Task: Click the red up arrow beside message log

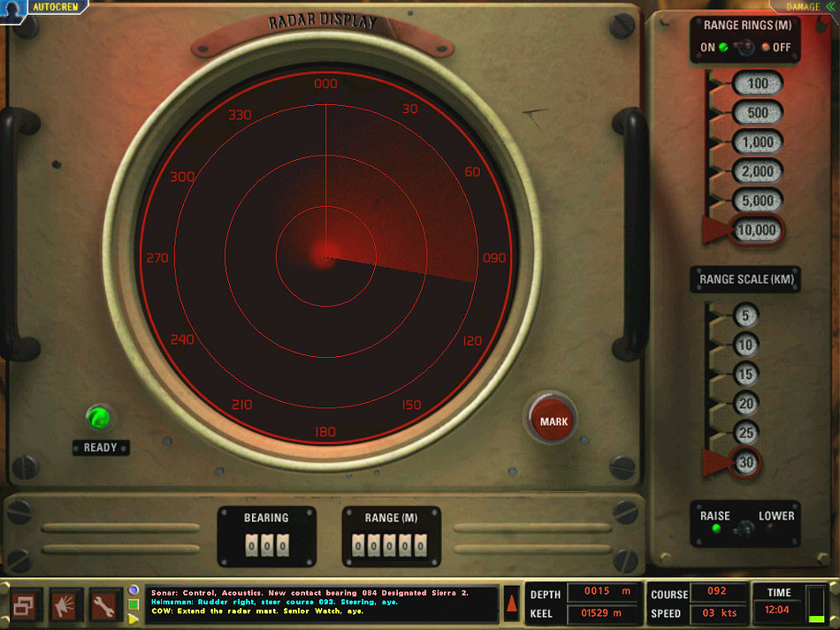Action: (x=512, y=603)
